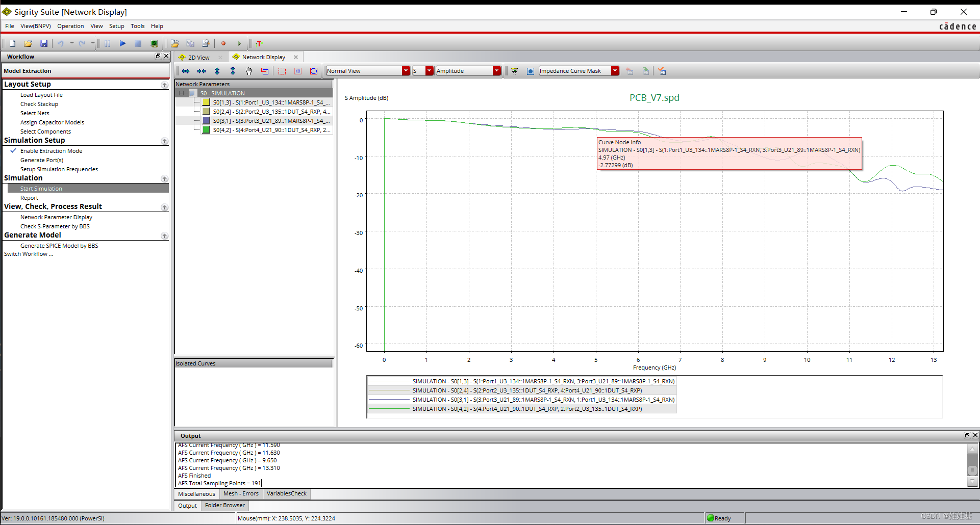Collapse the View, Check, Process Result section
The width and height of the screenshot is (980, 525).
coord(164,207)
